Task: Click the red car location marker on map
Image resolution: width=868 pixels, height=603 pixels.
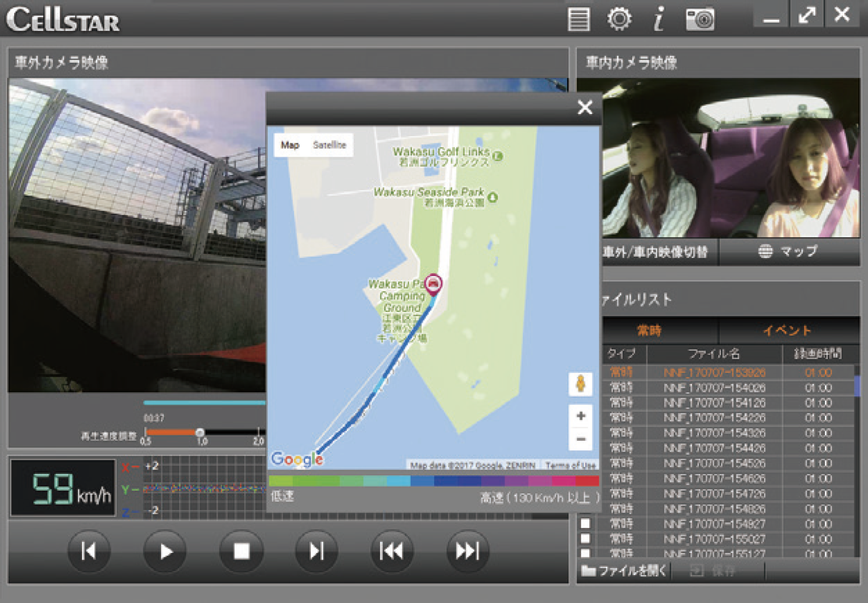Action: tap(433, 284)
